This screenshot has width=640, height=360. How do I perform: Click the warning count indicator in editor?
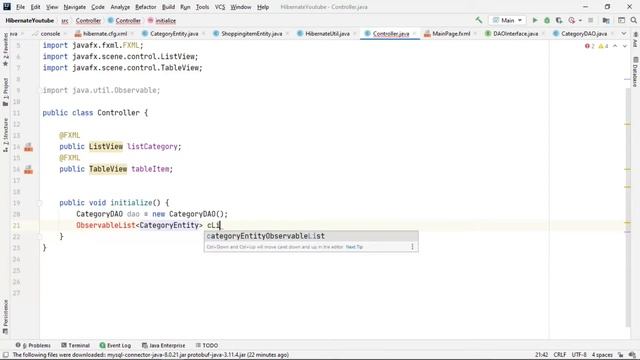603,46
